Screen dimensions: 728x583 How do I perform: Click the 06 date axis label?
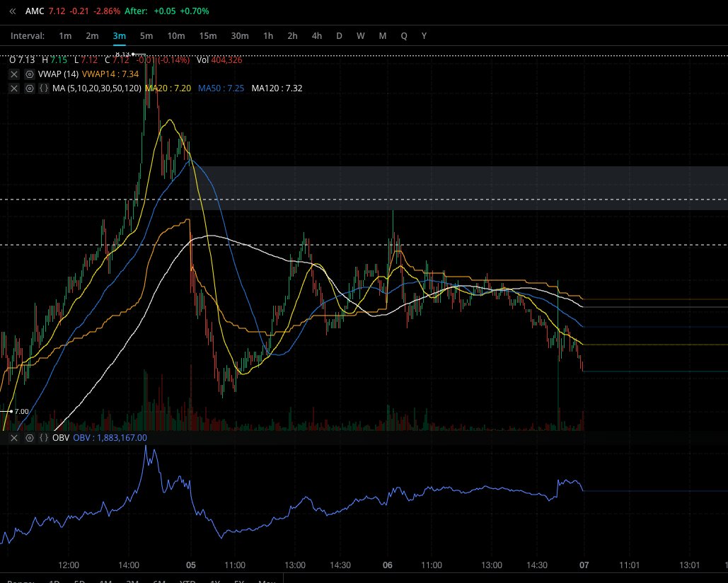(x=387, y=565)
